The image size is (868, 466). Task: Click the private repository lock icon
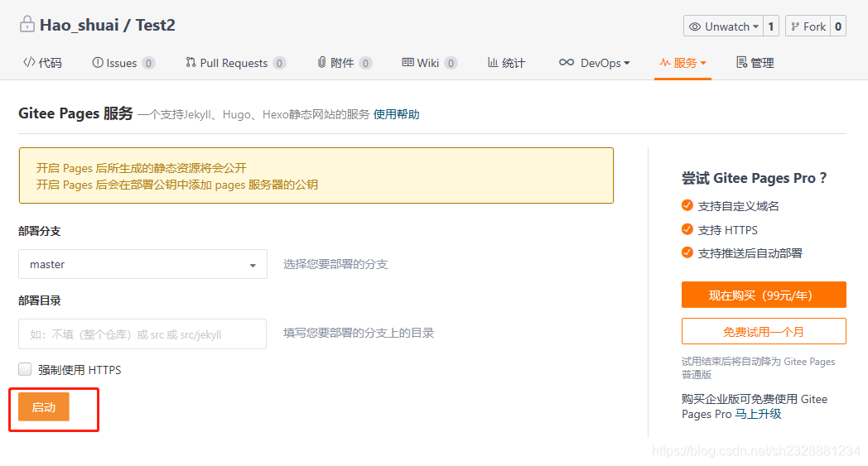[x=27, y=24]
